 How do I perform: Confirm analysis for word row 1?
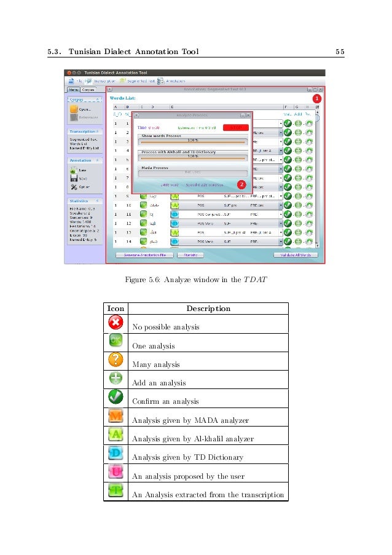click(x=288, y=123)
